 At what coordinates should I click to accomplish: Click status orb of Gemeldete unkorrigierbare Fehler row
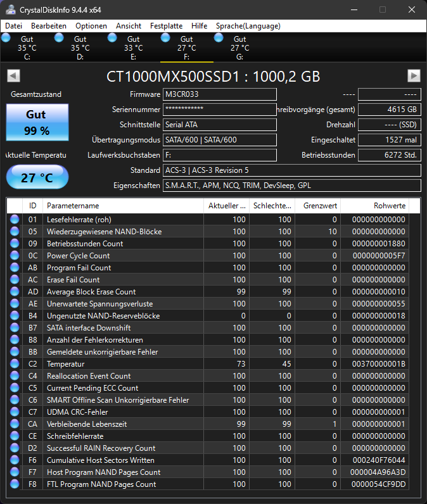click(x=15, y=351)
